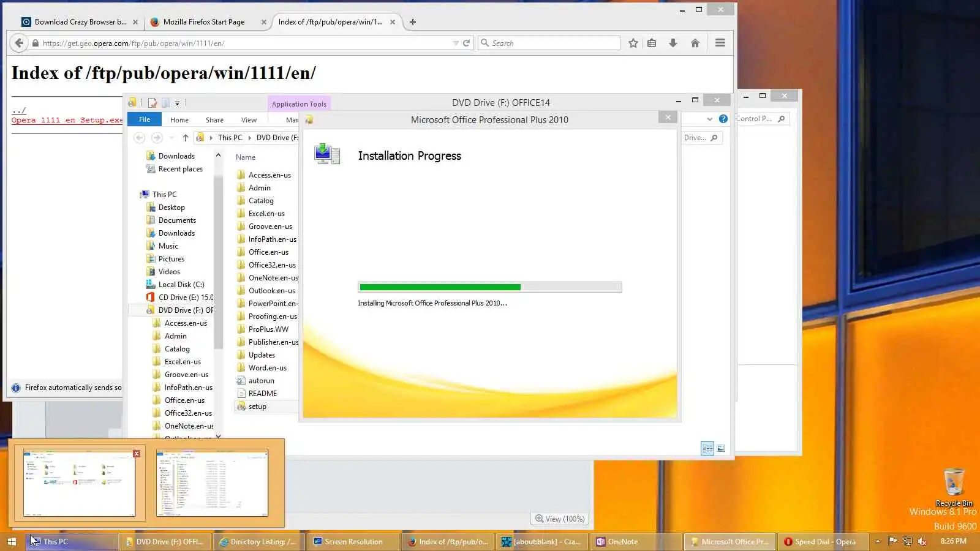Go to Firefox home page icon

point(695,43)
